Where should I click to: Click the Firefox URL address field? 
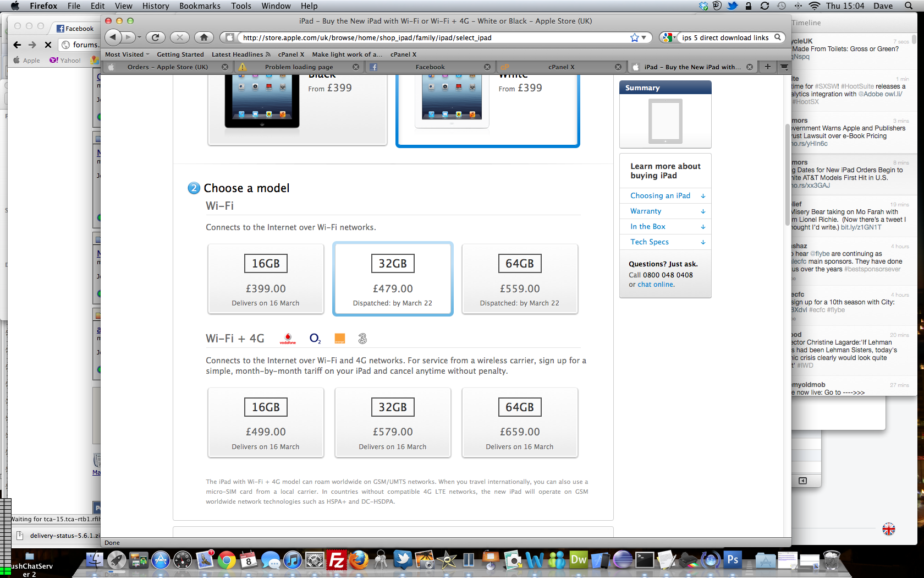tap(435, 37)
